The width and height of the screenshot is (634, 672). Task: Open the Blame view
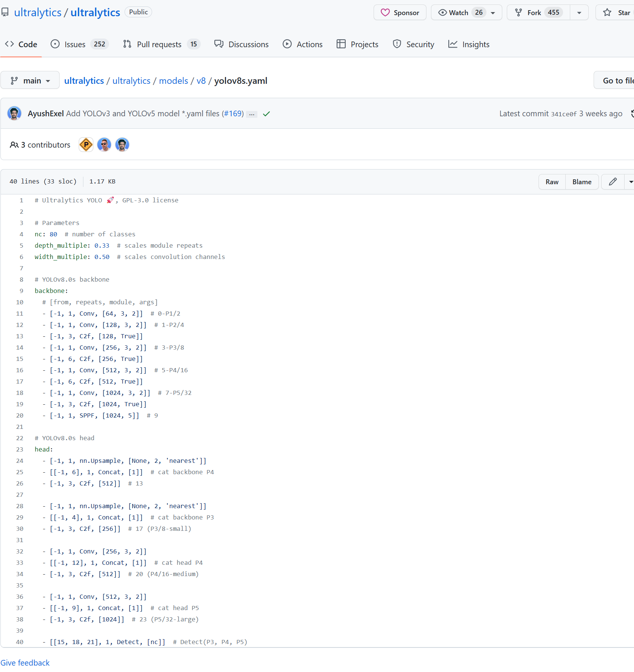[x=582, y=182]
